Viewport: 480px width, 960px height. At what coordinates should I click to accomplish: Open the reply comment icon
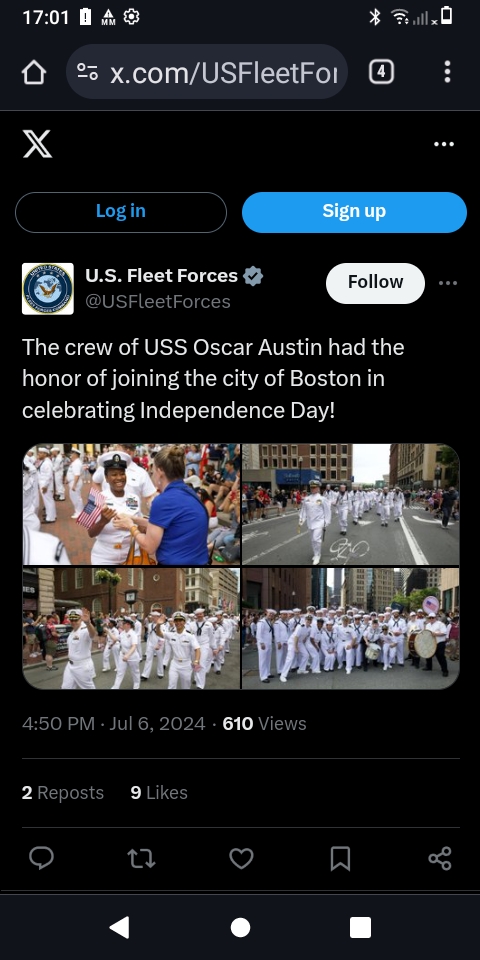tap(42, 858)
